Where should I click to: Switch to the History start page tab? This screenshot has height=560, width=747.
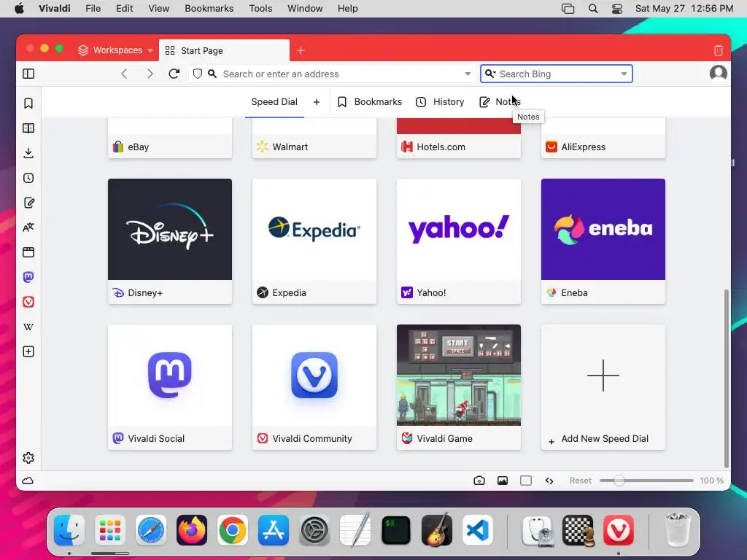click(440, 102)
